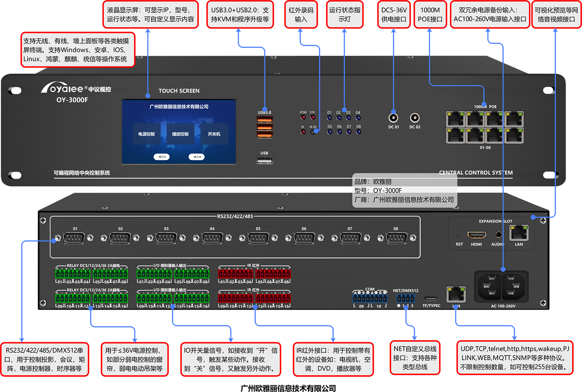The height and width of the screenshot is (392, 582).
Task: Click the POW indicator LED
Action: point(303,117)
